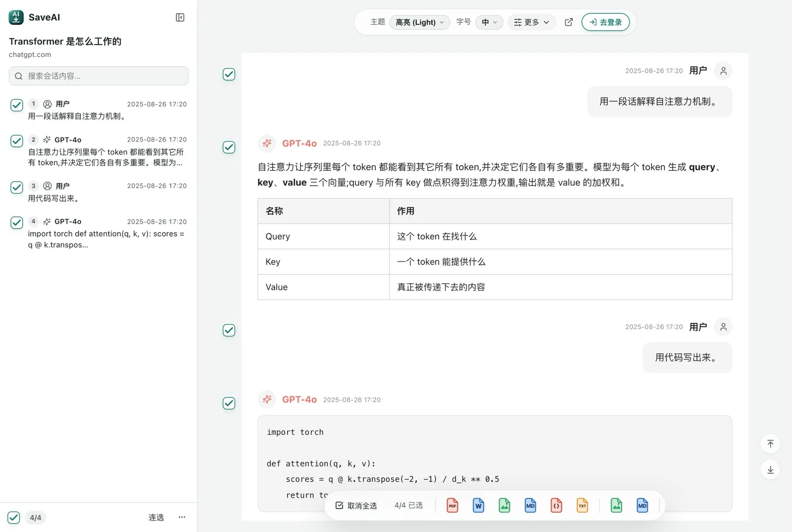Click 取消全选 deselect all button
Image resolution: width=792 pixels, height=532 pixels.
coord(356,505)
